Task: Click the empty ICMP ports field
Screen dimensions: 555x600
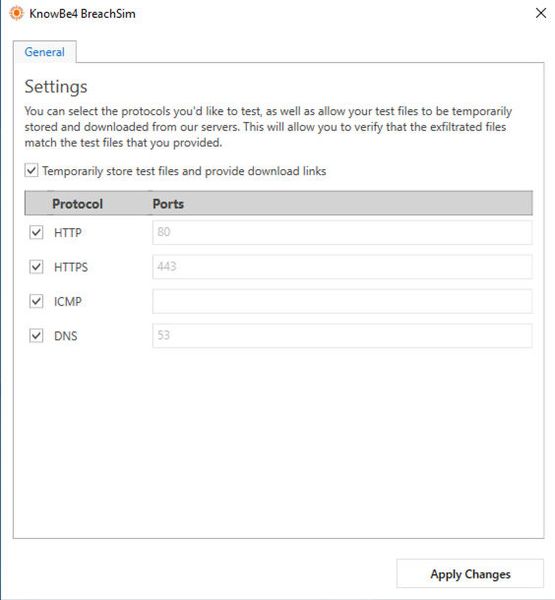Action: (342, 301)
